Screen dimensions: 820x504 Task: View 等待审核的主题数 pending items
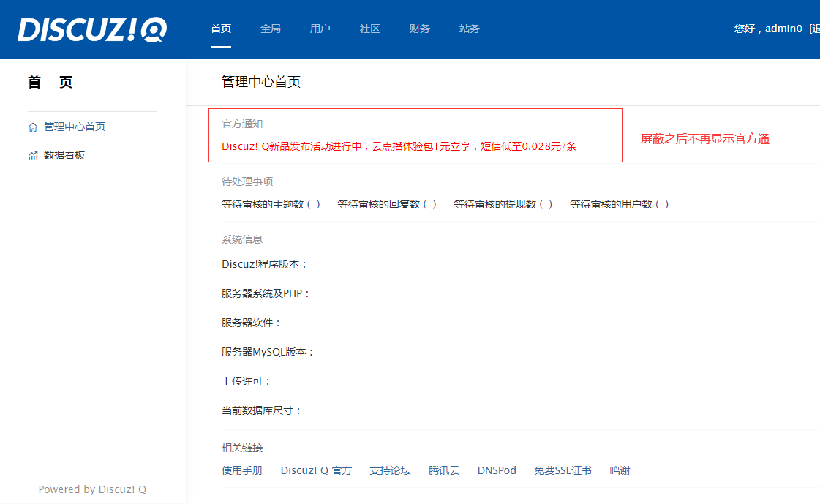tap(271, 204)
